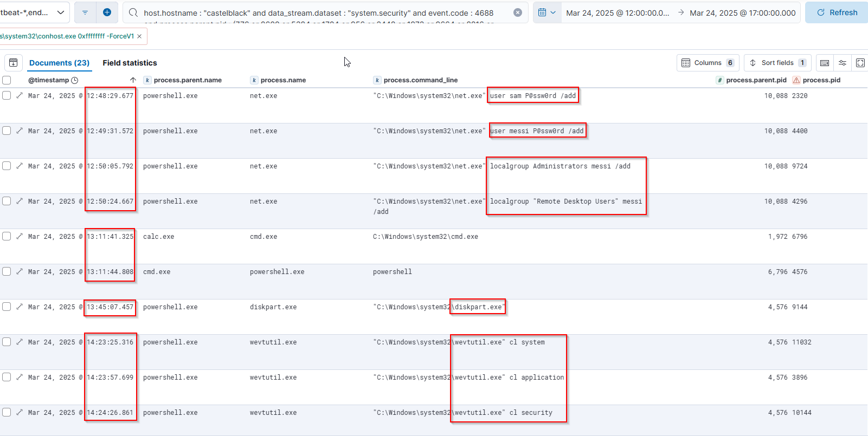This screenshot has height=436, width=868.
Task: Click the clock icon beside @timestamp
Action: click(75, 80)
